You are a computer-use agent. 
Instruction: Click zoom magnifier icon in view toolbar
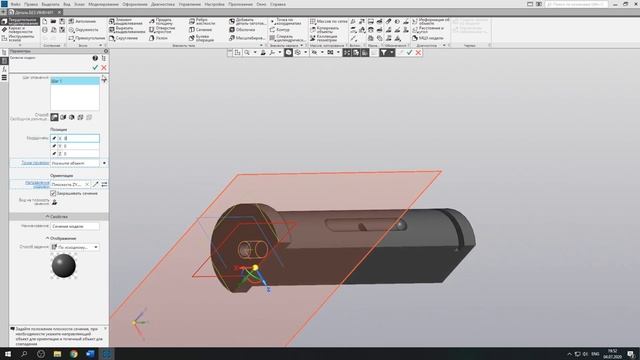[x=247, y=53]
